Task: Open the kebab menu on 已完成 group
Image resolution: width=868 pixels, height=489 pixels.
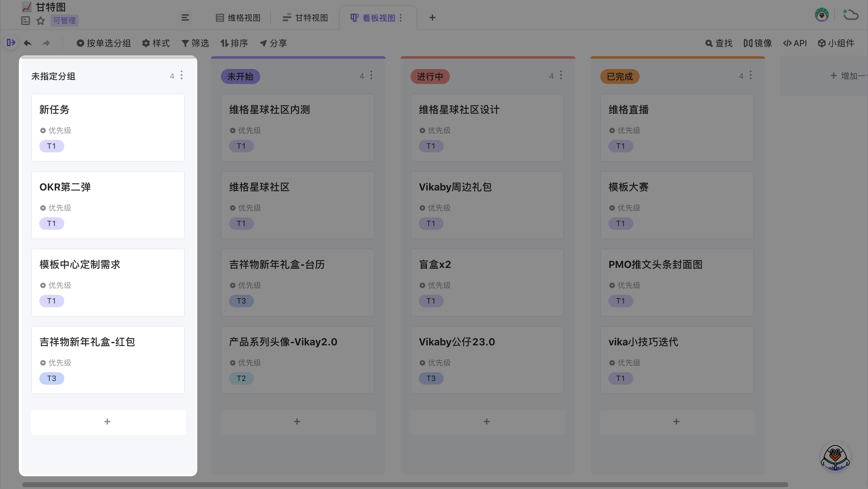Action: pos(750,75)
